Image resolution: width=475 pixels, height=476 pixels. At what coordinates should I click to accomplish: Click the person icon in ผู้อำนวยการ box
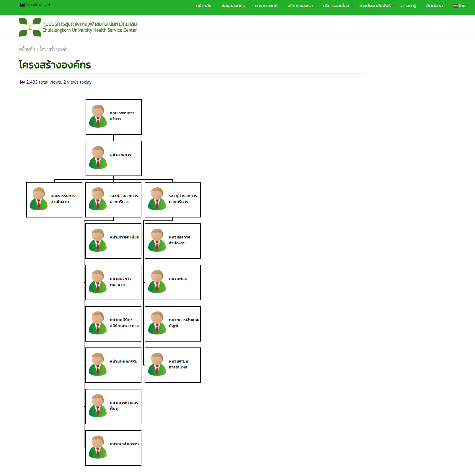click(x=98, y=157)
